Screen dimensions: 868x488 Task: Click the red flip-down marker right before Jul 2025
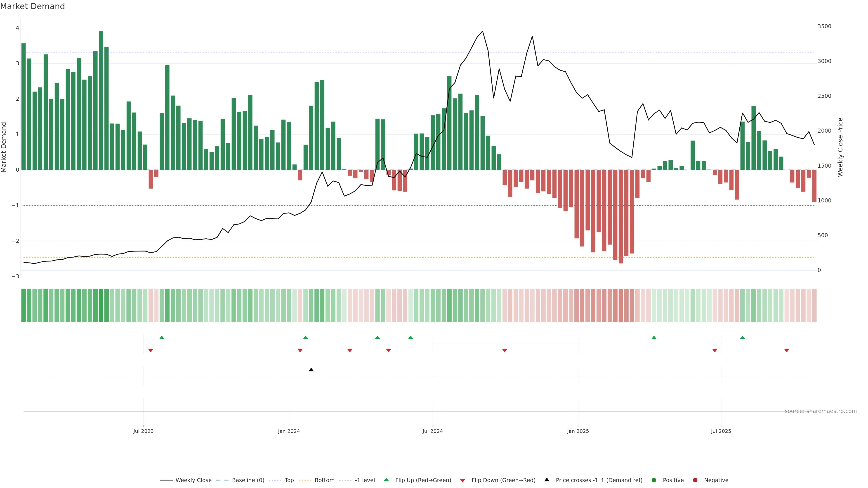(x=715, y=351)
